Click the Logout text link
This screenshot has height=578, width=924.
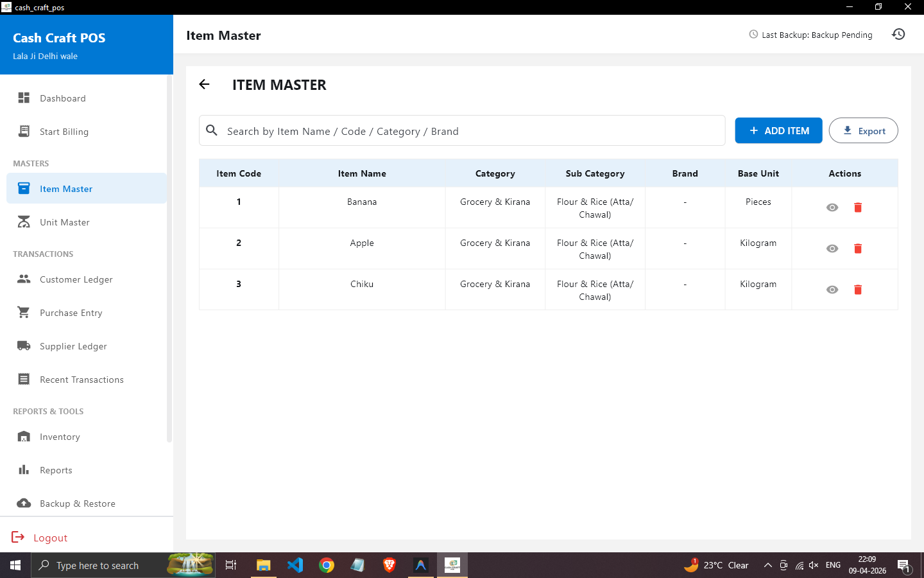click(50, 538)
